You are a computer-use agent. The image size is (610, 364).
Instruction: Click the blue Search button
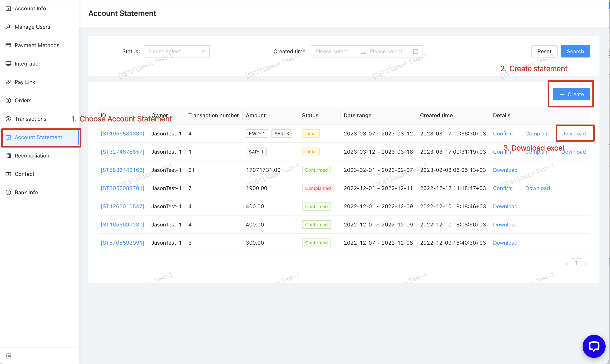575,52
